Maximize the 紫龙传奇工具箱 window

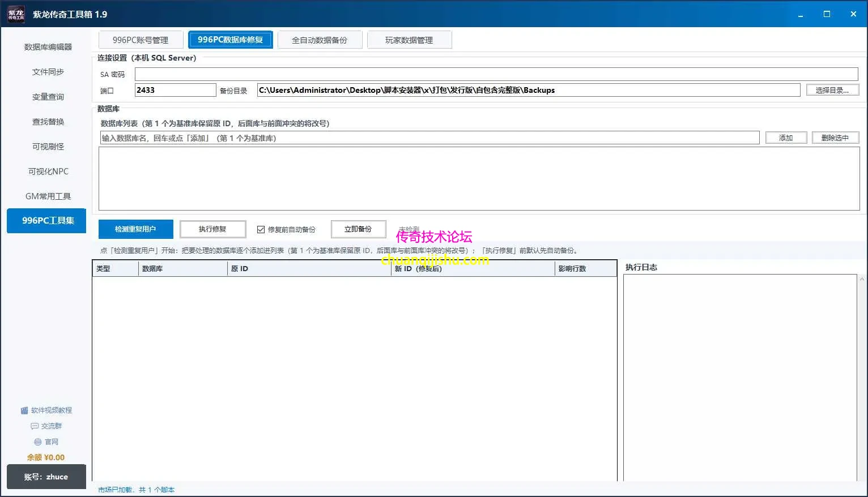click(x=827, y=14)
